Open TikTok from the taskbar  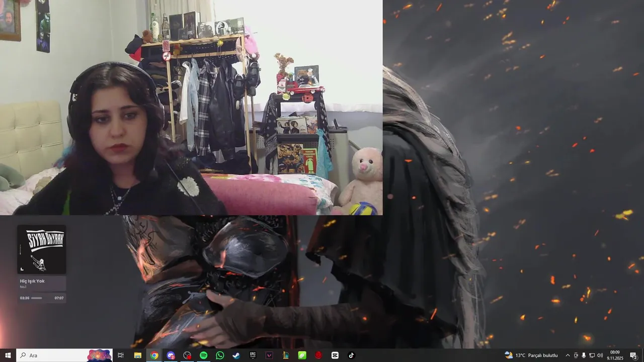351,355
